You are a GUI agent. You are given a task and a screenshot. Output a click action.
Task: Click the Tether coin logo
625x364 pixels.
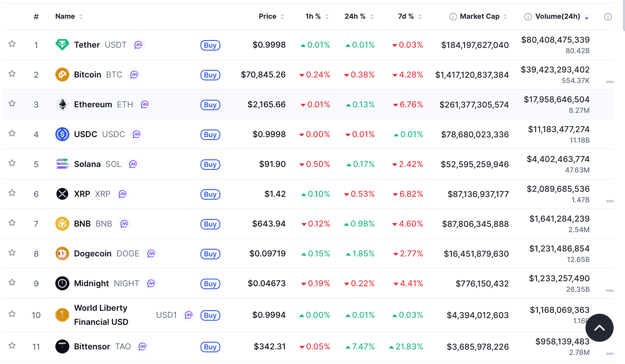point(62,45)
